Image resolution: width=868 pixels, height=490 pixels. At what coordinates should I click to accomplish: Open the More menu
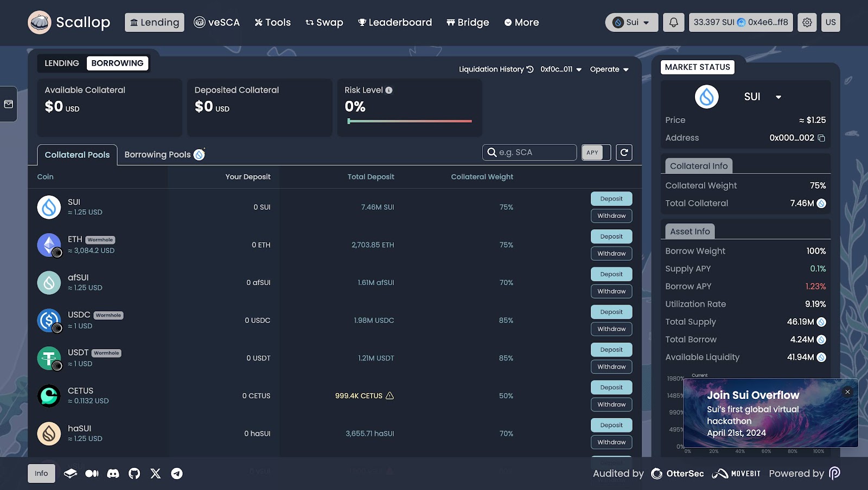521,22
